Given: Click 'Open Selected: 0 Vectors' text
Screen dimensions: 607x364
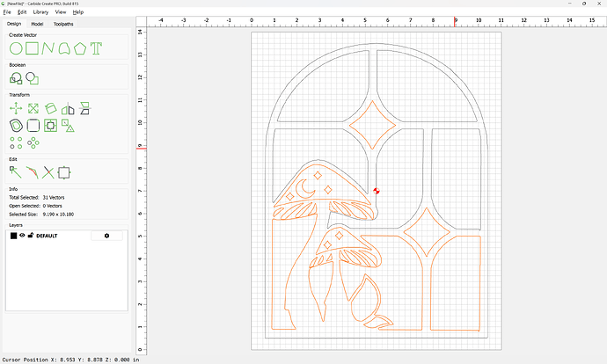Looking at the screenshot, I should (35, 206).
